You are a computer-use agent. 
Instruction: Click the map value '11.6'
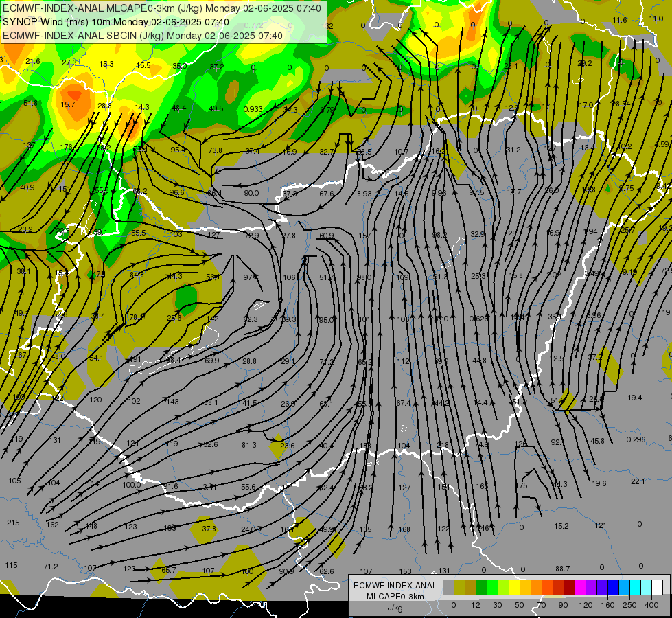(x=620, y=20)
